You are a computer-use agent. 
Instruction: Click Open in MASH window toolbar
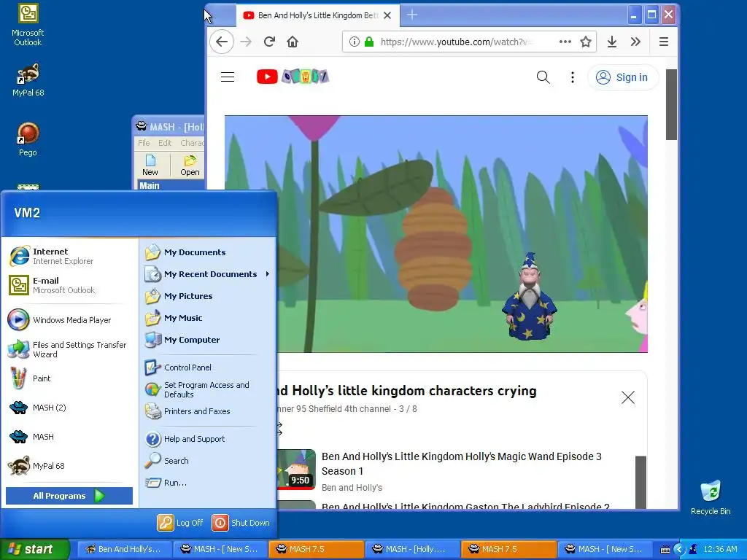190,166
